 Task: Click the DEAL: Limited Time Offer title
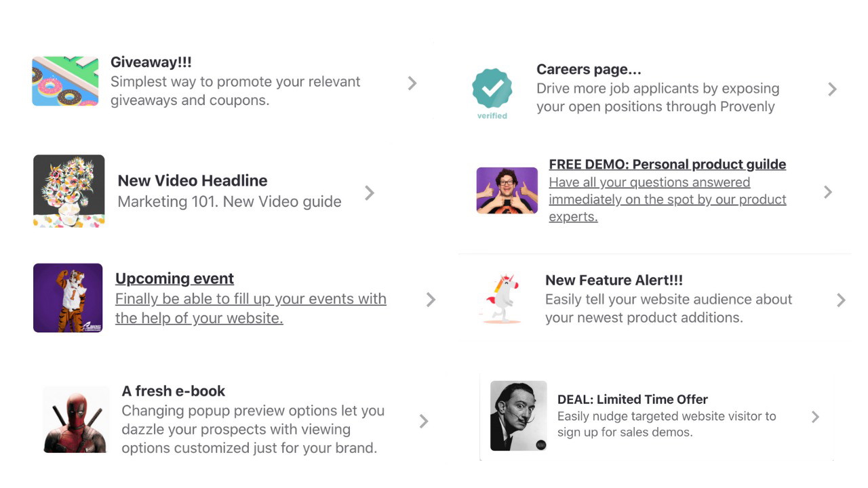click(632, 399)
